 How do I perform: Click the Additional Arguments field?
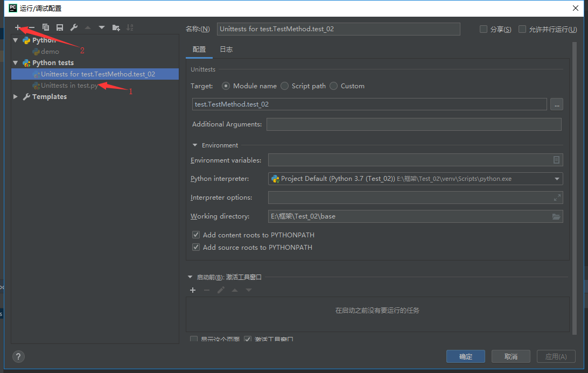pyautogui.click(x=414, y=124)
